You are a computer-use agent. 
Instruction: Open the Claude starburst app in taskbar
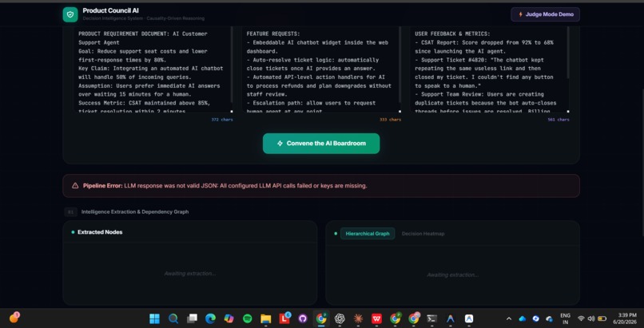[x=358, y=318]
